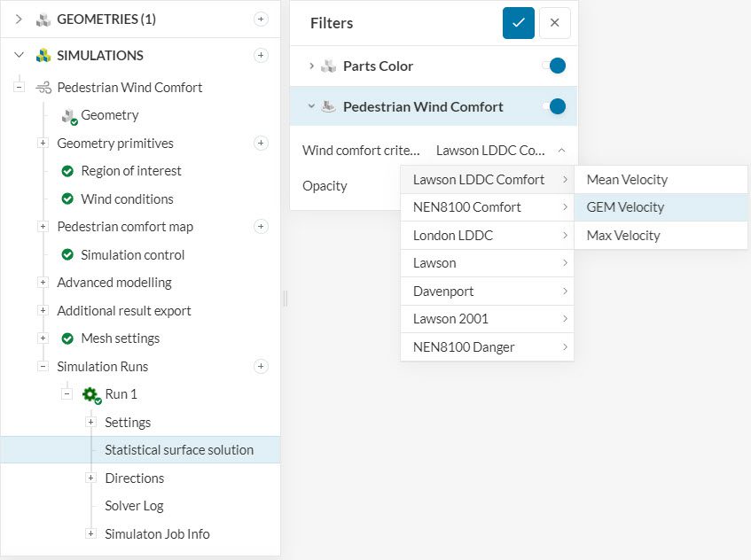
Task: Expand the Parts Color section
Action: click(311, 66)
